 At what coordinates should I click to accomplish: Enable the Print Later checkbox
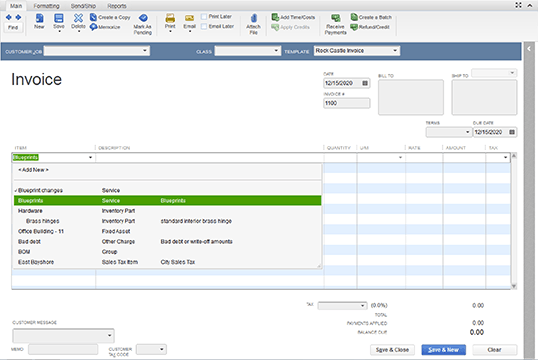point(204,16)
